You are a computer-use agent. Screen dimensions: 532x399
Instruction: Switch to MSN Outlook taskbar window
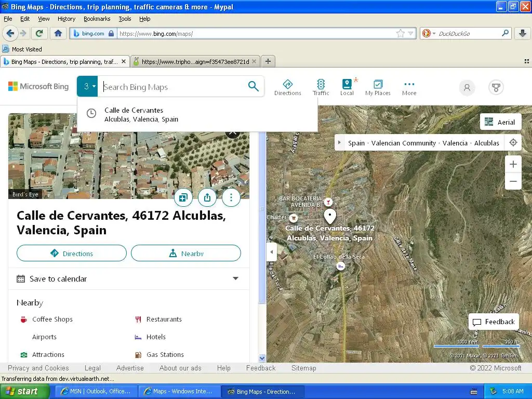point(96,391)
